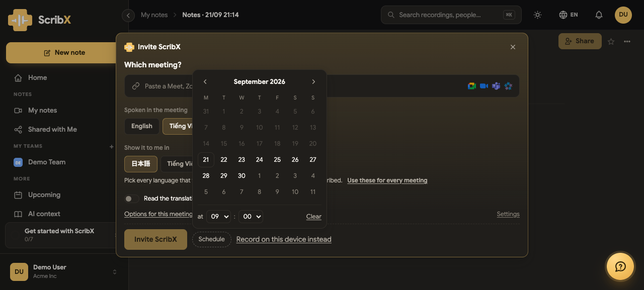Click the search recordings field
This screenshot has height=290, width=644.
451,15
